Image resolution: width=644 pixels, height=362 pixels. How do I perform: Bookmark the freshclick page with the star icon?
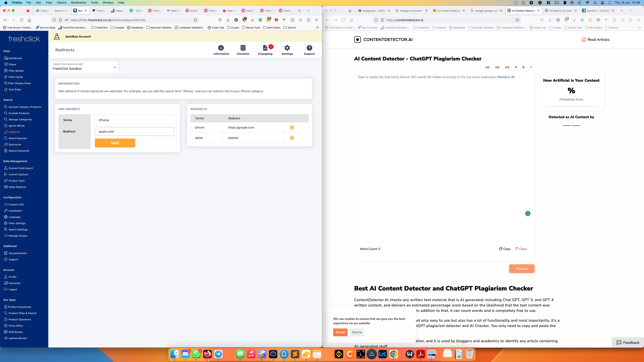click(x=196, y=20)
